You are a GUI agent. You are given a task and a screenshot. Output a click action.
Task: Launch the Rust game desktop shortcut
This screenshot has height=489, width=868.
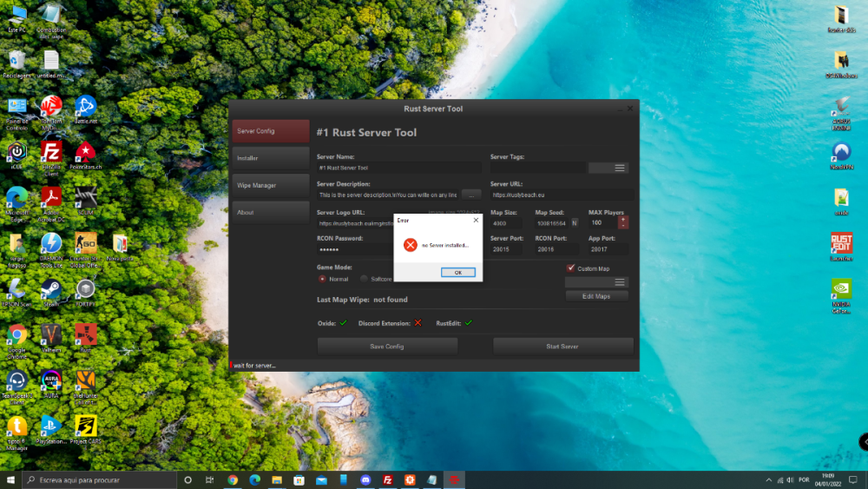point(85,334)
